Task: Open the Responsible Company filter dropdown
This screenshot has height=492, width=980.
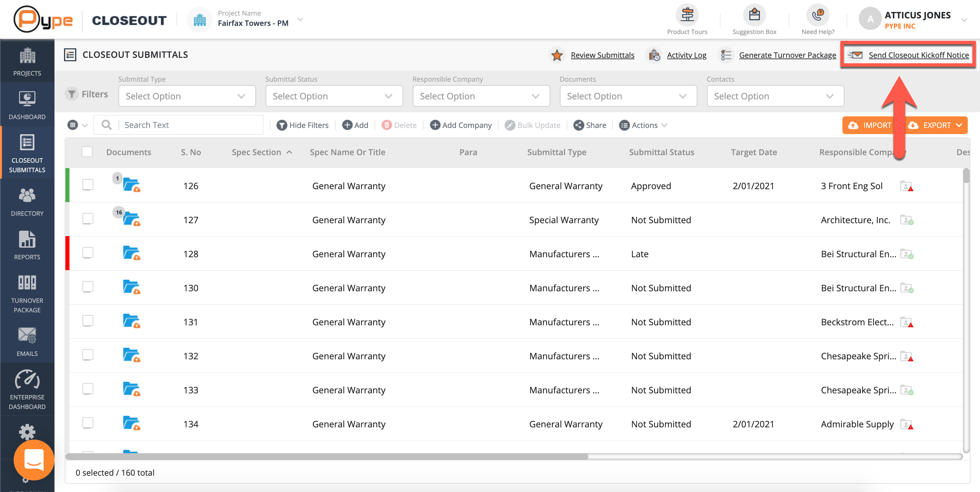Action: click(x=481, y=96)
